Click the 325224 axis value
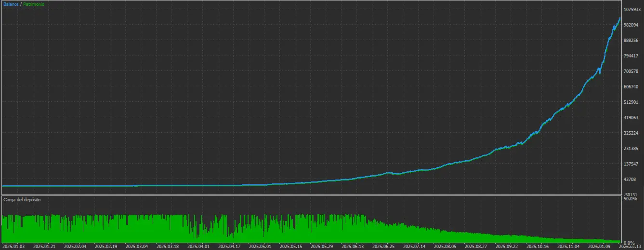 click(x=631, y=133)
